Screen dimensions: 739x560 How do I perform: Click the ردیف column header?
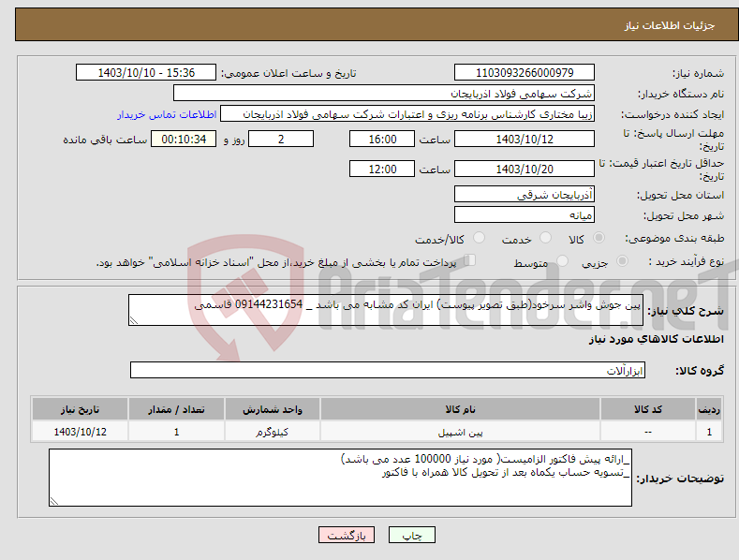pos(709,409)
